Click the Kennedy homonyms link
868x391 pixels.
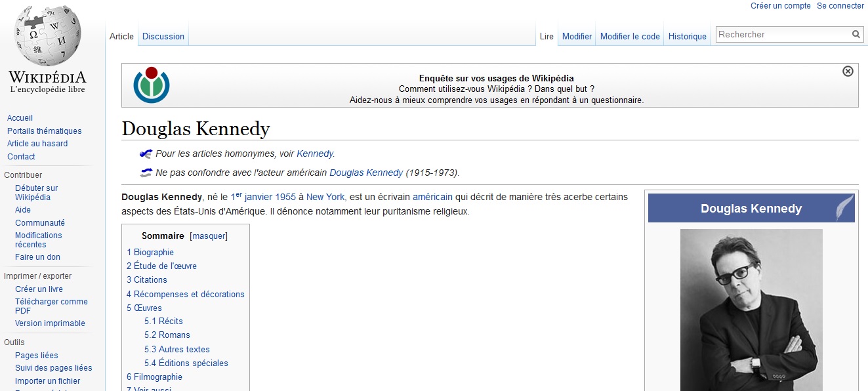click(x=315, y=154)
